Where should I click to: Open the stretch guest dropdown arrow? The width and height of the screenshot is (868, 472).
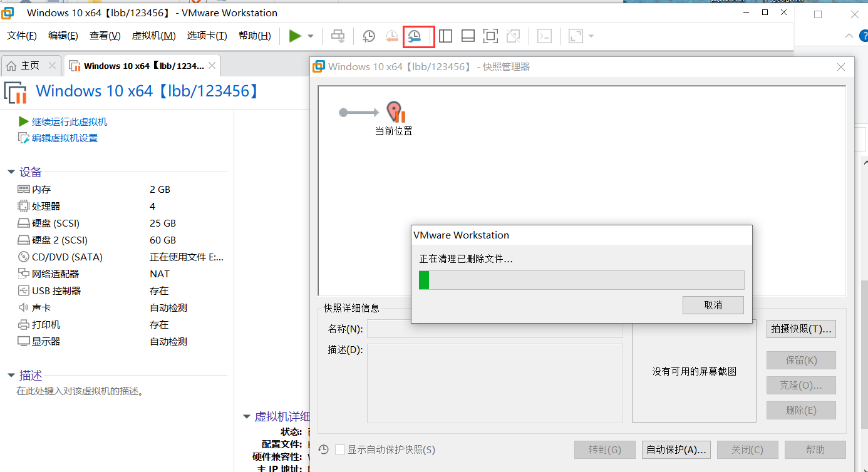pos(591,36)
